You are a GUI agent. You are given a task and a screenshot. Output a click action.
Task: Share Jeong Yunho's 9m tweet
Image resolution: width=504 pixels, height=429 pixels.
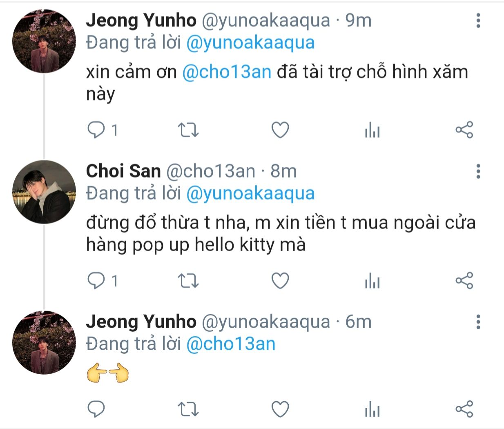[x=464, y=130]
